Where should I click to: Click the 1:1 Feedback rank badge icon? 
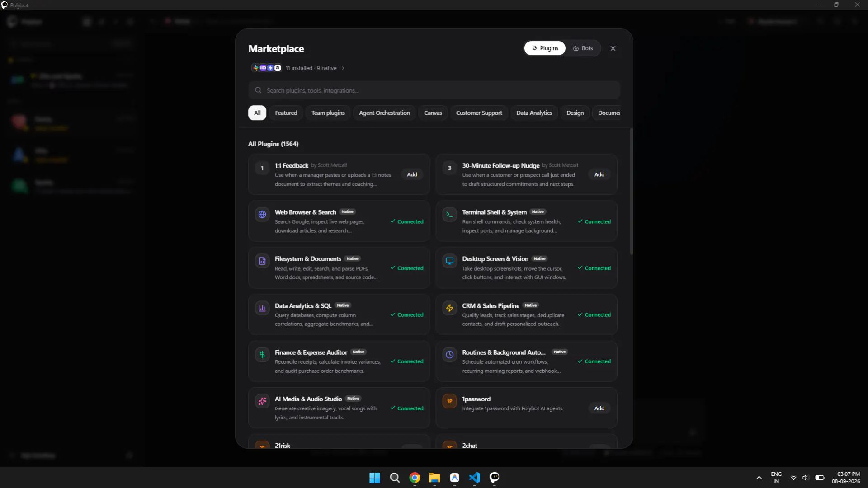pos(262,168)
